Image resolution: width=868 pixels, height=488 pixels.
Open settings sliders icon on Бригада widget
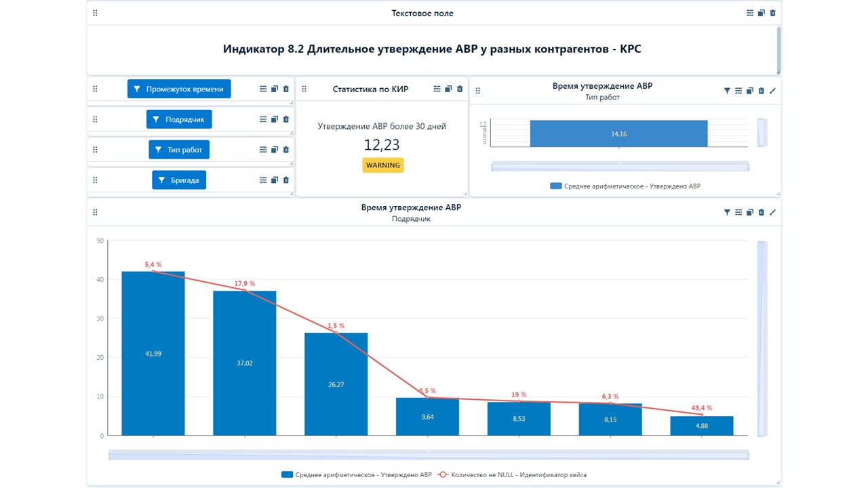pos(263,180)
